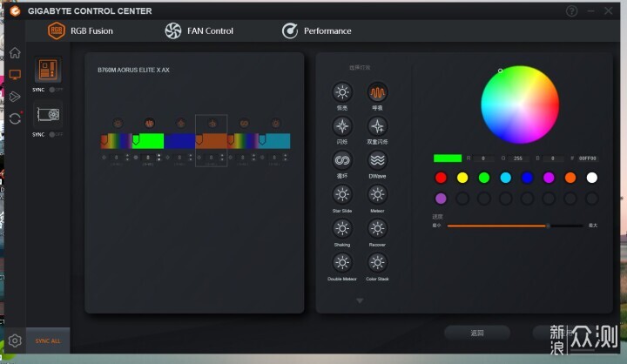Image resolution: width=627 pixels, height=364 pixels.
Task: Select the green LED zone segment
Action: 148,141
